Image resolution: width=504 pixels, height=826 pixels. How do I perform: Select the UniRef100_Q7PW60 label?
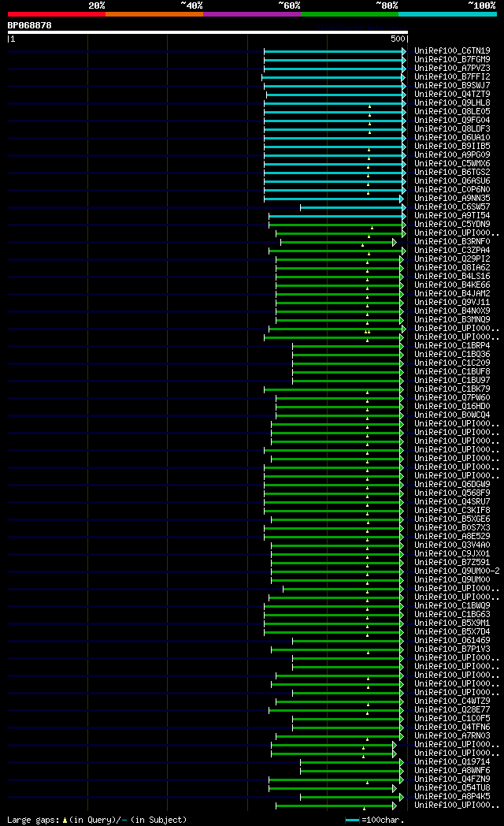[452, 398]
